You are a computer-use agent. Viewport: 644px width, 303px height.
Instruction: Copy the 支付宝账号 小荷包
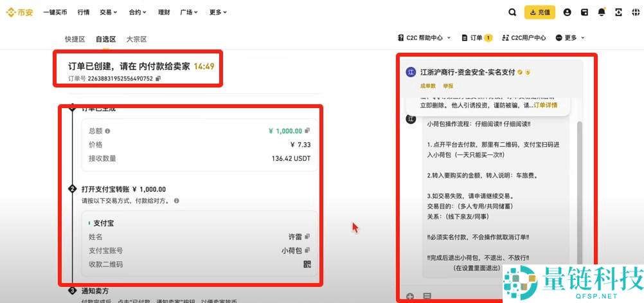coord(307,250)
